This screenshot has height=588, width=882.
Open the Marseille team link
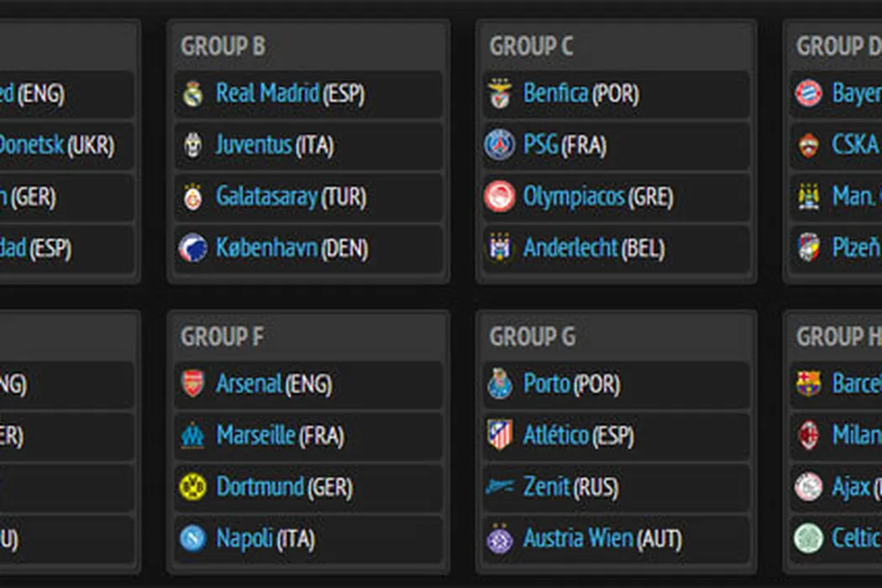click(256, 436)
